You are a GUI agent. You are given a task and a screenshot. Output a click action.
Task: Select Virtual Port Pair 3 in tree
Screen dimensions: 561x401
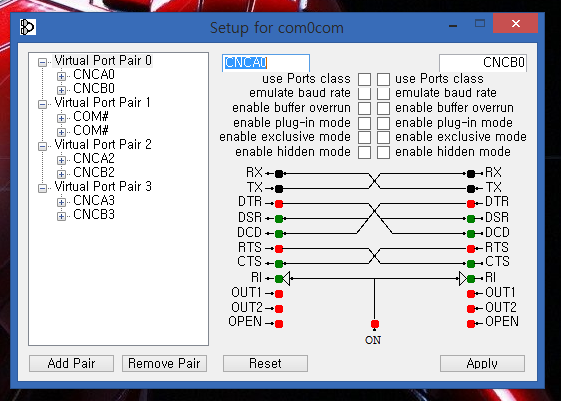point(103,186)
